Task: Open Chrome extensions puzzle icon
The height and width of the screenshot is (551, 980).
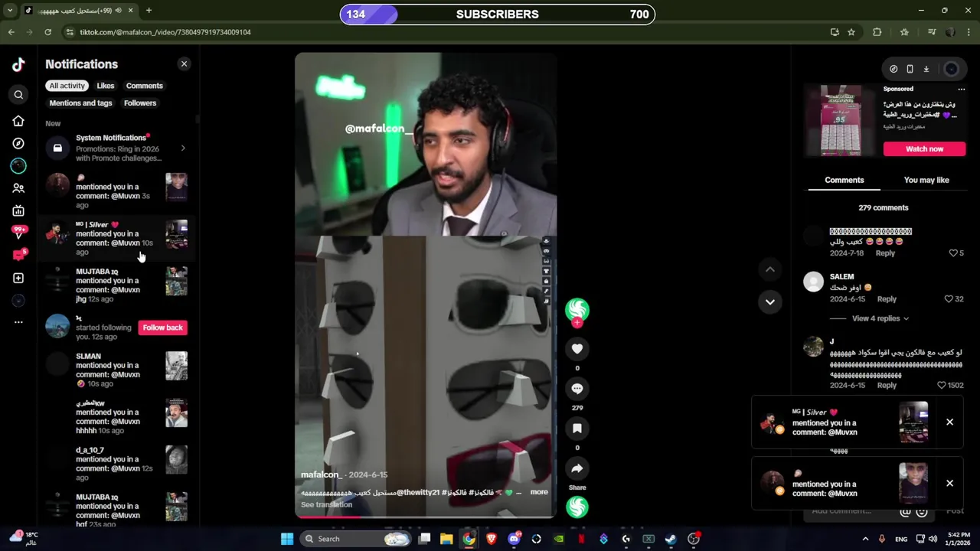Action: click(877, 32)
